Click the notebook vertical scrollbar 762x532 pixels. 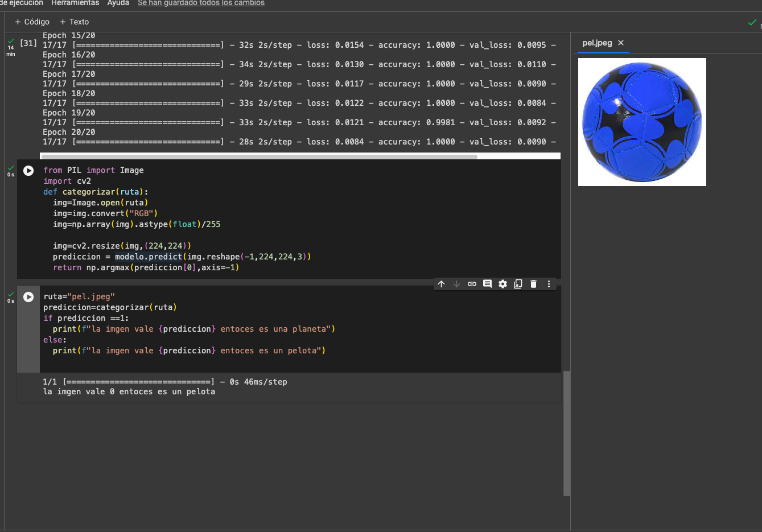pos(567,434)
